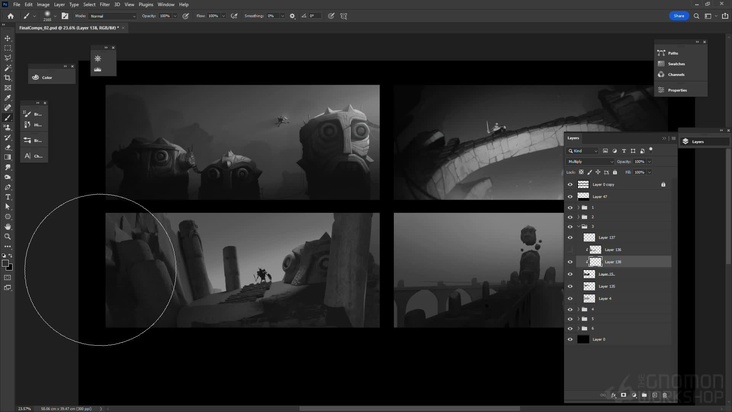Image resolution: width=732 pixels, height=412 pixels.
Task: Open layer filter Kind dropdown
Action: click(583, 151)
